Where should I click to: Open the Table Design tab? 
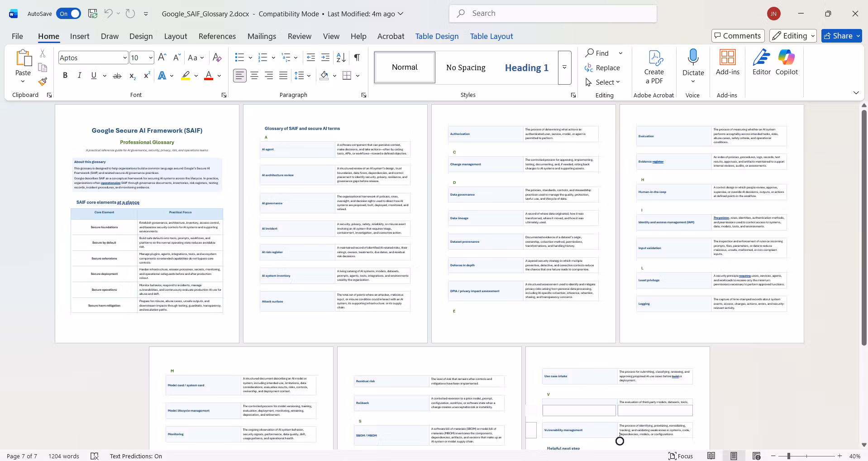click(437, 36)
